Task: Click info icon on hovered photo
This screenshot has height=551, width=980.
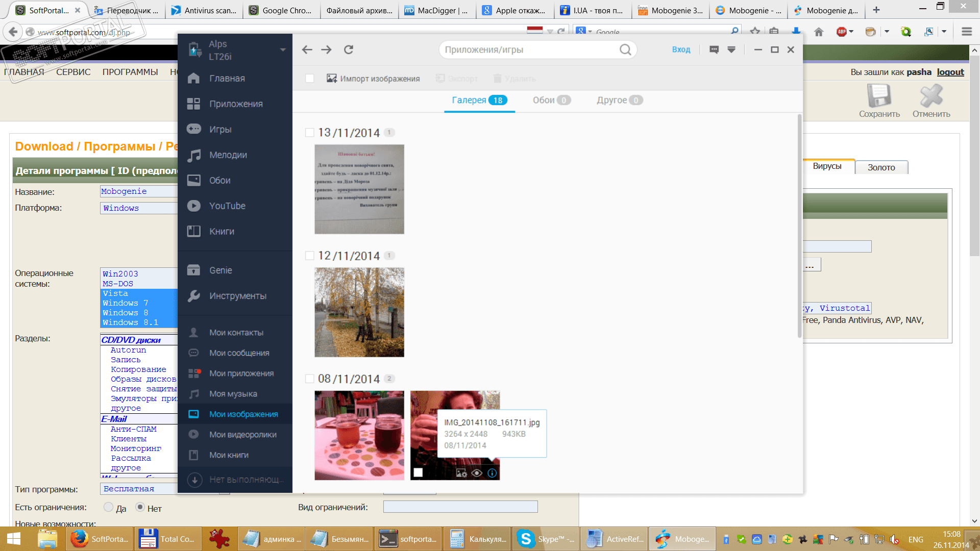Action: [492, 473]
